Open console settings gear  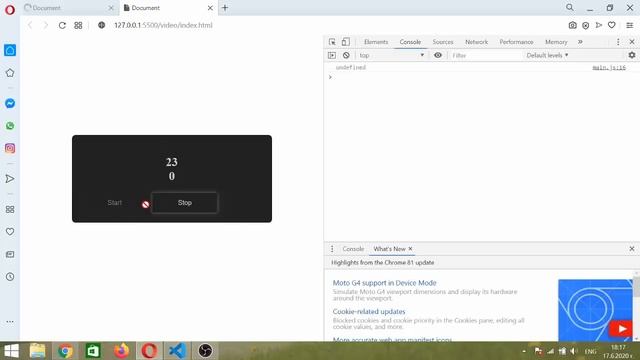632,55
